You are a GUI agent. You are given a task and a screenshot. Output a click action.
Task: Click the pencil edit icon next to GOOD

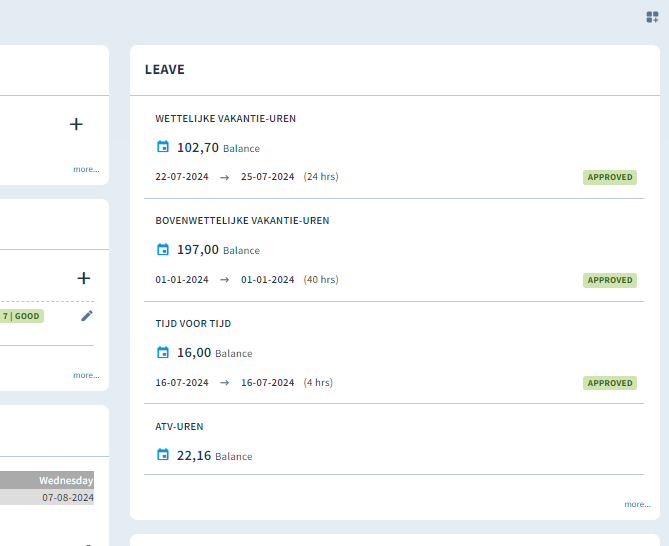87,316
